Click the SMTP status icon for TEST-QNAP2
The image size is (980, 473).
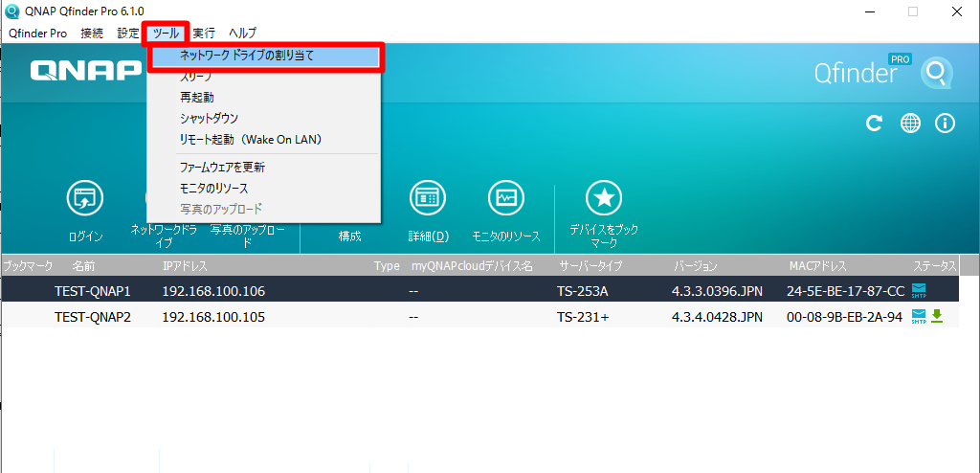[919, 317]
